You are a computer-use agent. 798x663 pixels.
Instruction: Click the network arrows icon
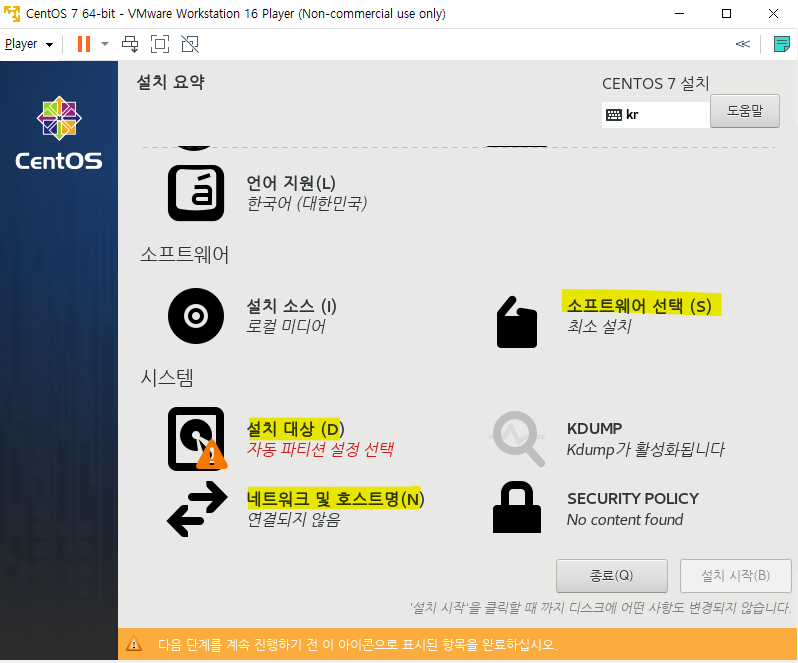[197, 509]
